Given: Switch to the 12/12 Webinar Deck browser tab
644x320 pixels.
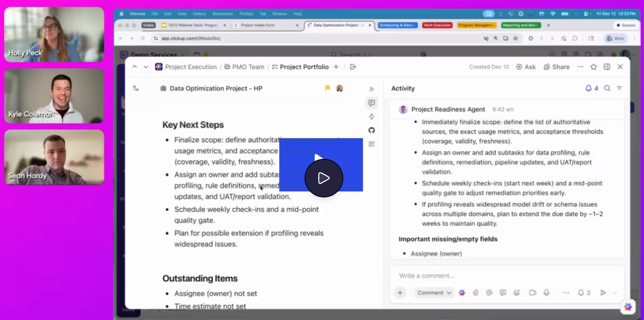Looking at the screenshot, I should coord(193,25).
